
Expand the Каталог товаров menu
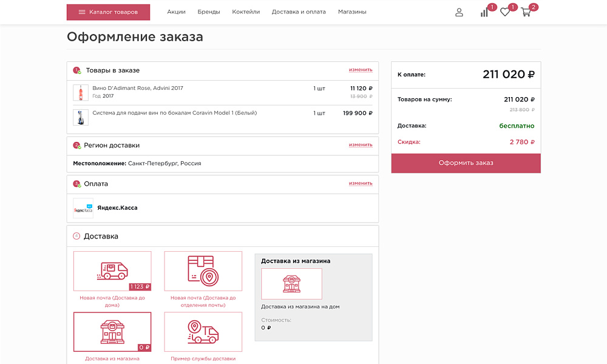pyautogui.click(x=108, y=12)
